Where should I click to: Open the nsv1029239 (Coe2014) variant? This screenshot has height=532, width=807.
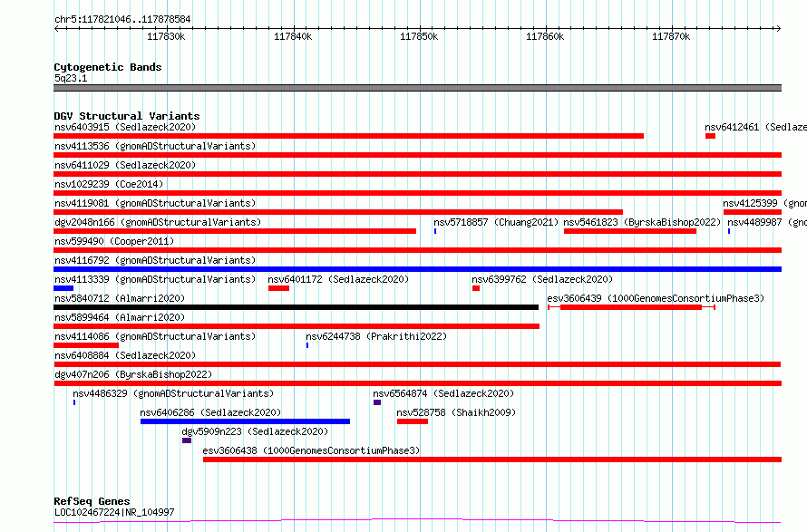point(109,184)
